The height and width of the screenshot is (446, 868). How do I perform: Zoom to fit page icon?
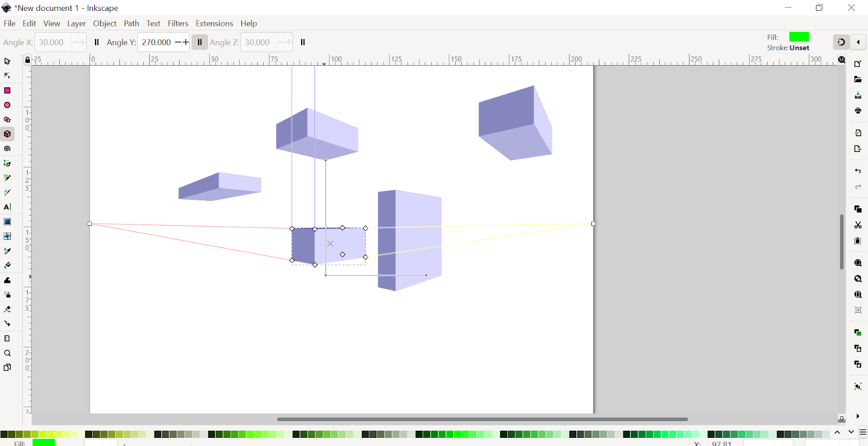(858, 295)
